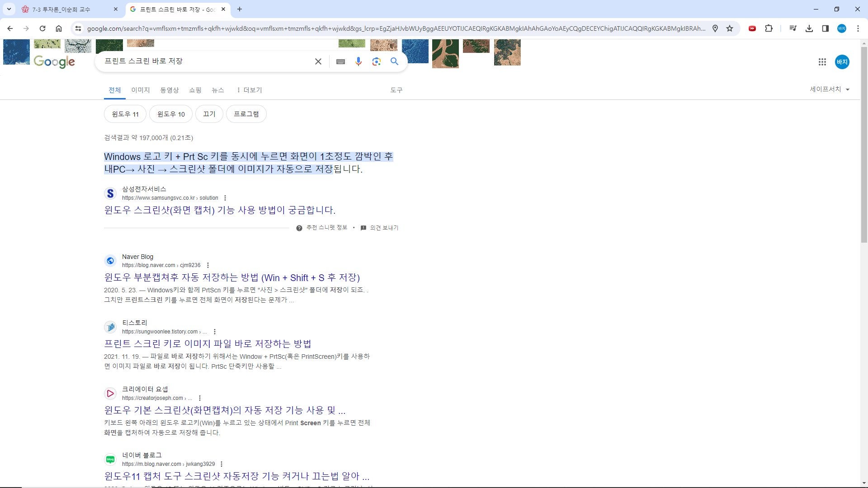
Task: Open Chrome downloads icon
Action: pyautogui.click(x=809, y=28)
